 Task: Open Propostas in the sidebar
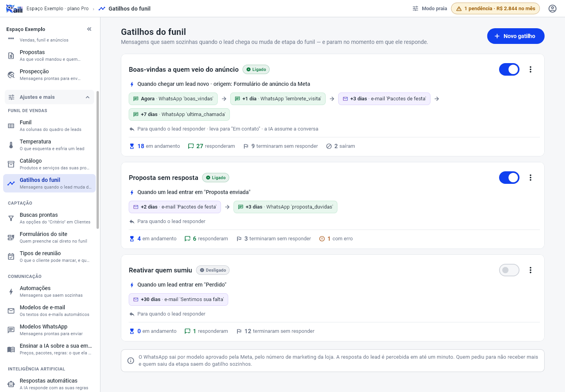(49, 55)
